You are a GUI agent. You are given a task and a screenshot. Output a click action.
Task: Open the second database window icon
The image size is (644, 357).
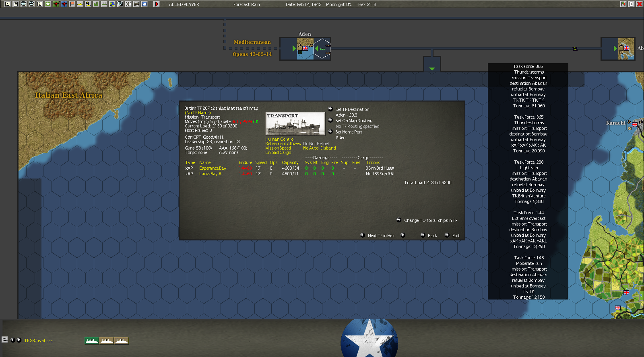pos(32,4)
